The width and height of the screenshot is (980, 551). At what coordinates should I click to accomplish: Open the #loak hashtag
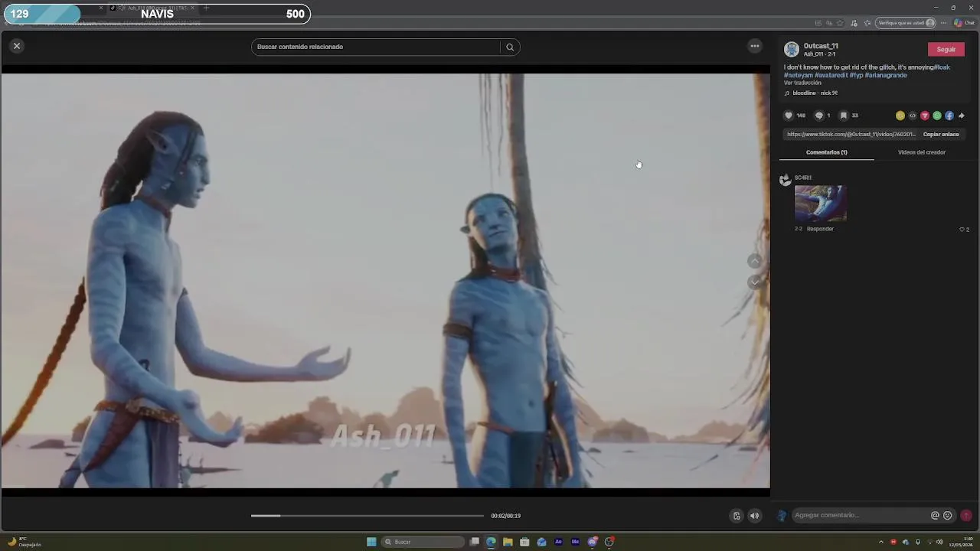click(x=942, y=67)
